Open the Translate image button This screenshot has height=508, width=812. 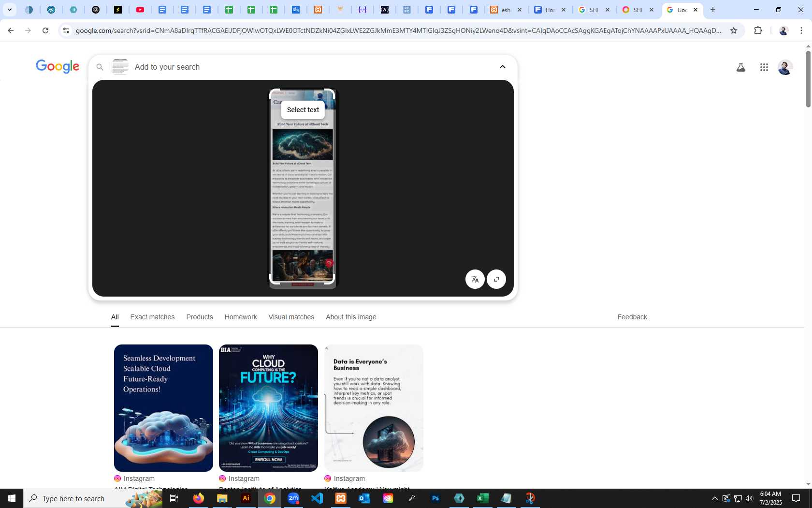point(475,279)
